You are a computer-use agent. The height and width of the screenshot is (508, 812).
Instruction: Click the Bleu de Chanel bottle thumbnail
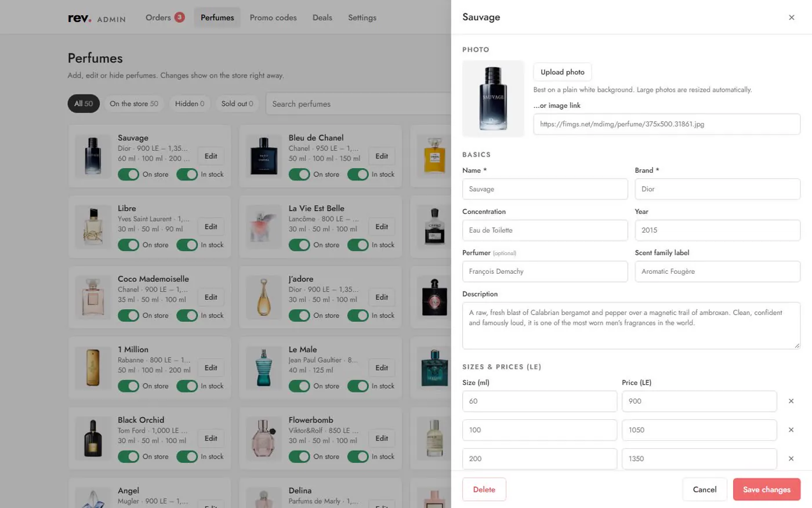[264, 156]
